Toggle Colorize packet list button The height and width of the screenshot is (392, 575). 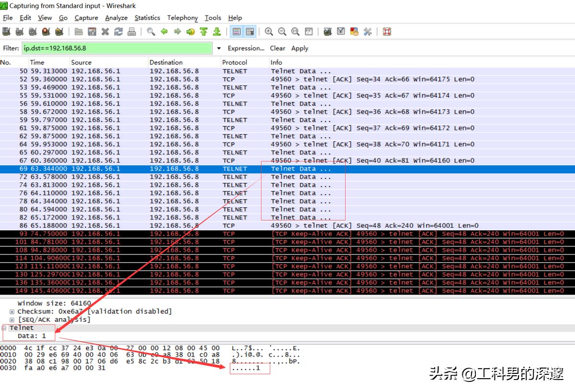[x=236, y=32]
